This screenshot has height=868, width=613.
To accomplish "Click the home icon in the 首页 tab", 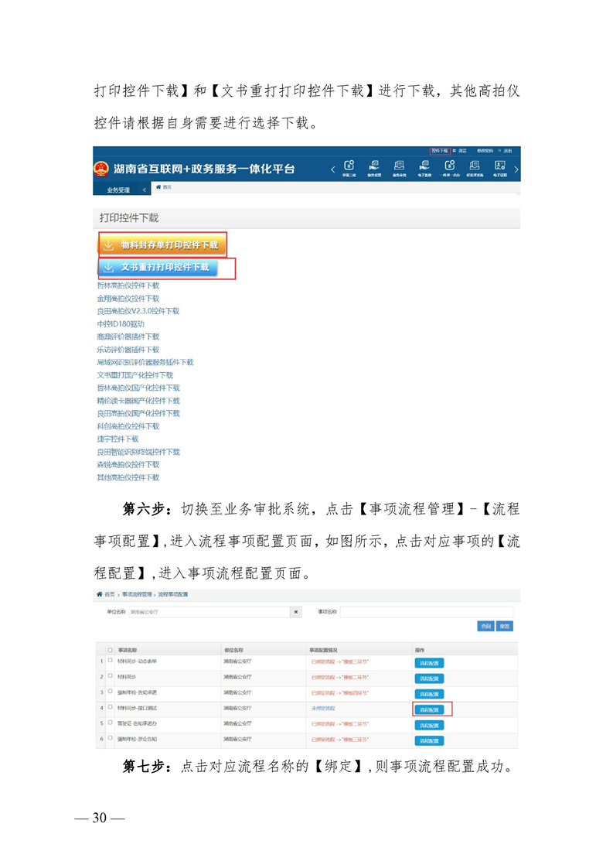I will click(x=158, y=187).
